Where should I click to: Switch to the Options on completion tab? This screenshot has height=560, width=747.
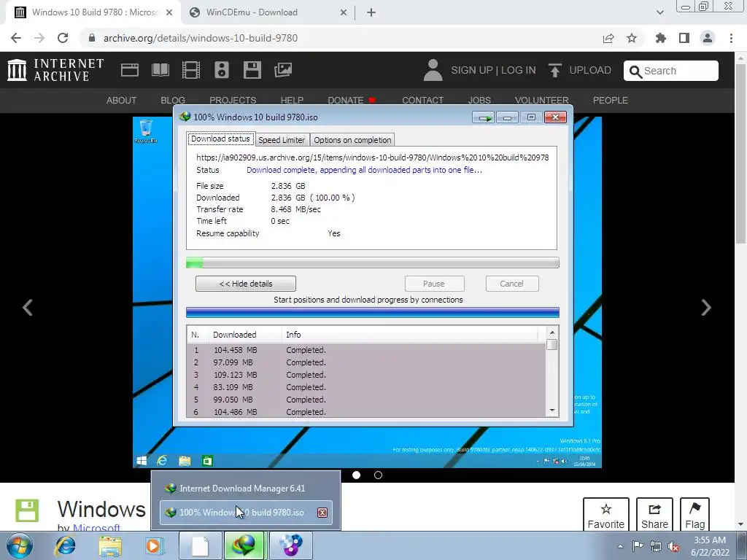pyautogui.click(x=352, y=140)
